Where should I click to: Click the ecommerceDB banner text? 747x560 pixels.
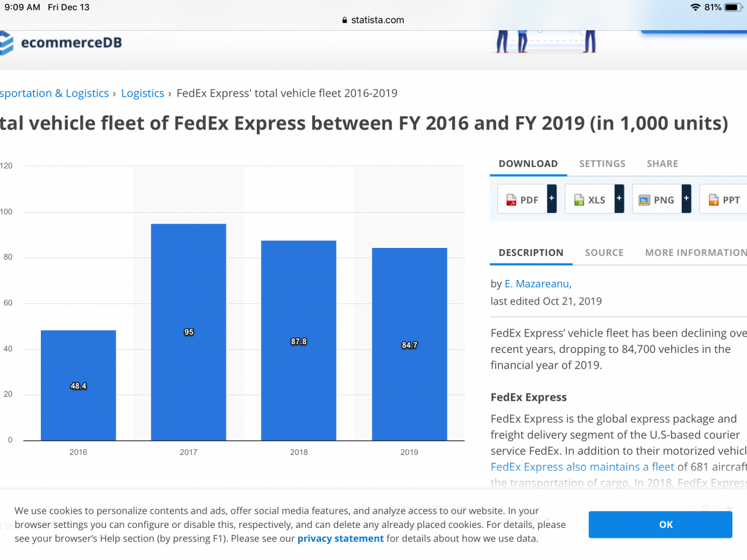[71, 43]
